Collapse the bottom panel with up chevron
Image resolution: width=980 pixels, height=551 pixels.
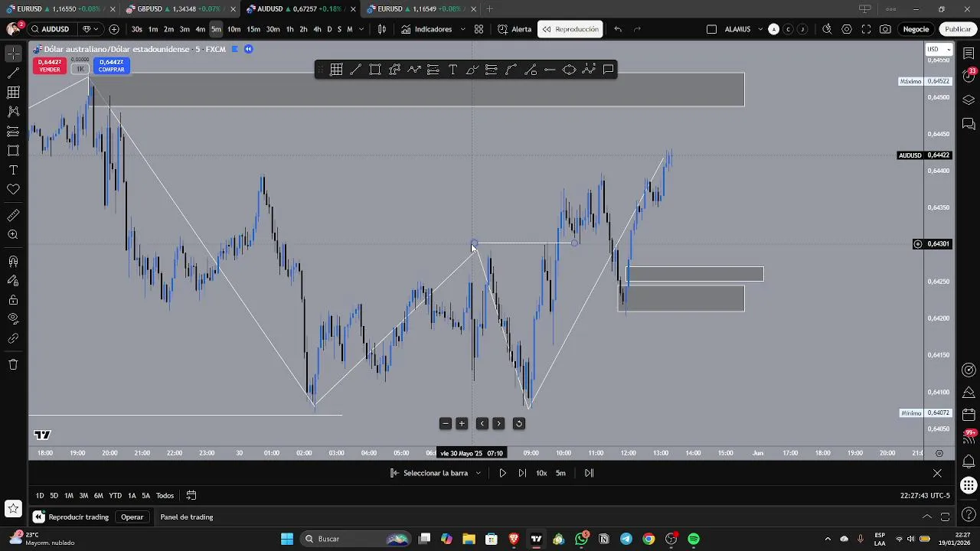click(x=926, y=517)
